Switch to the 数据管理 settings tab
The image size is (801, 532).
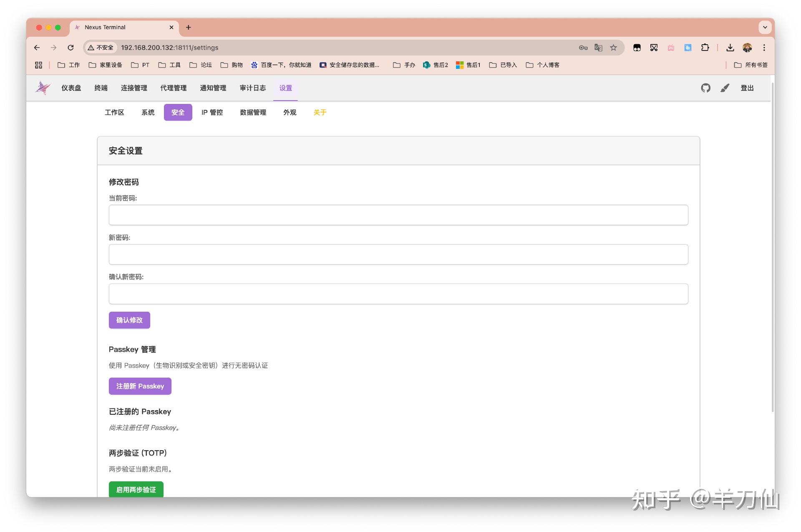tap(253, 112)
